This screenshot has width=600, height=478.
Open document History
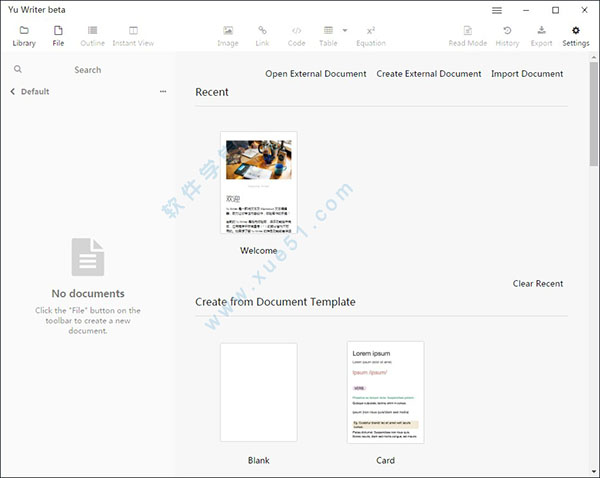(507, 36)
